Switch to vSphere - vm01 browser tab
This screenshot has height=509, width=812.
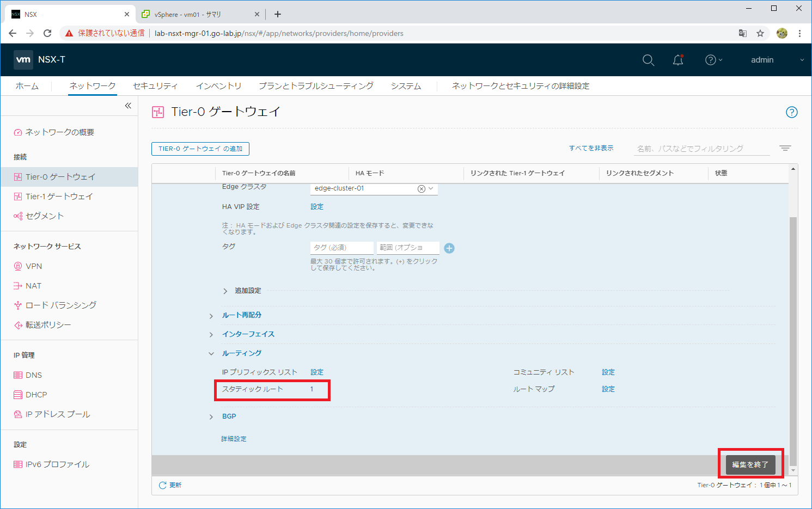pyautogui.click(x=199, y=14)
